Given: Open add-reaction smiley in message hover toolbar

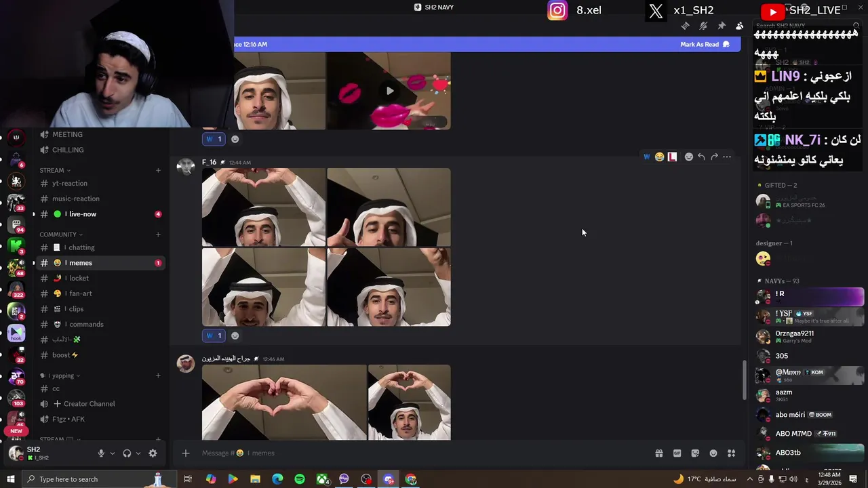Looking at the screenshot, I should 688,157.
